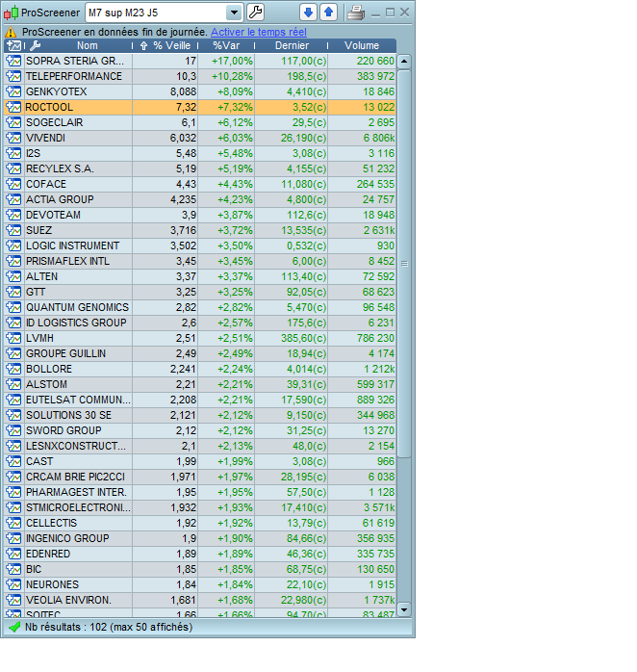The image size is (637, 672).
Task: Open chart icon for ACTIA GROUP
Action: click(x=13, y=199)
